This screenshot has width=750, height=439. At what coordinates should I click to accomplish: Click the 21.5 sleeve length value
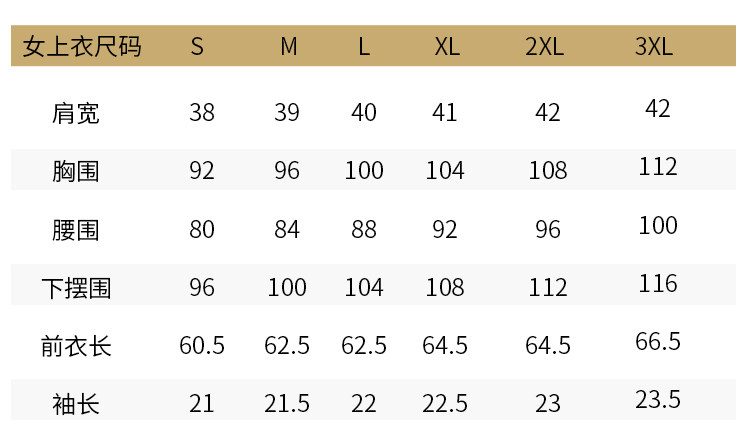pyautogui.click(x=287, y=404)
